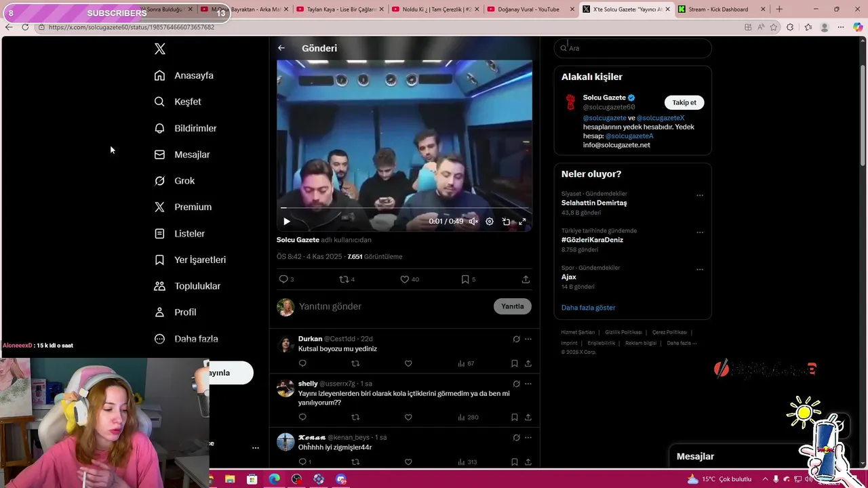The width and height of the screenshot is (868, 488).
Task: Like the post with 40 likes
Action: 409,279
